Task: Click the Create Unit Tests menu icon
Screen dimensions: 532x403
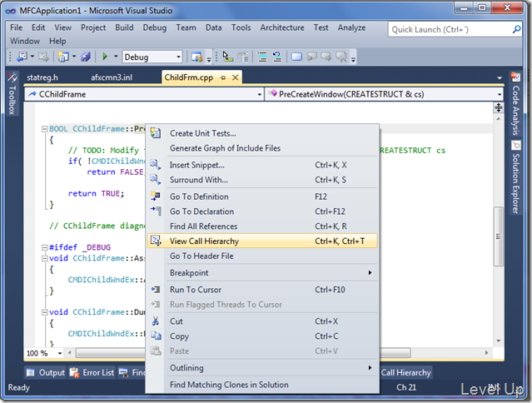Action: pyautogui.click(x=156, y=133)
